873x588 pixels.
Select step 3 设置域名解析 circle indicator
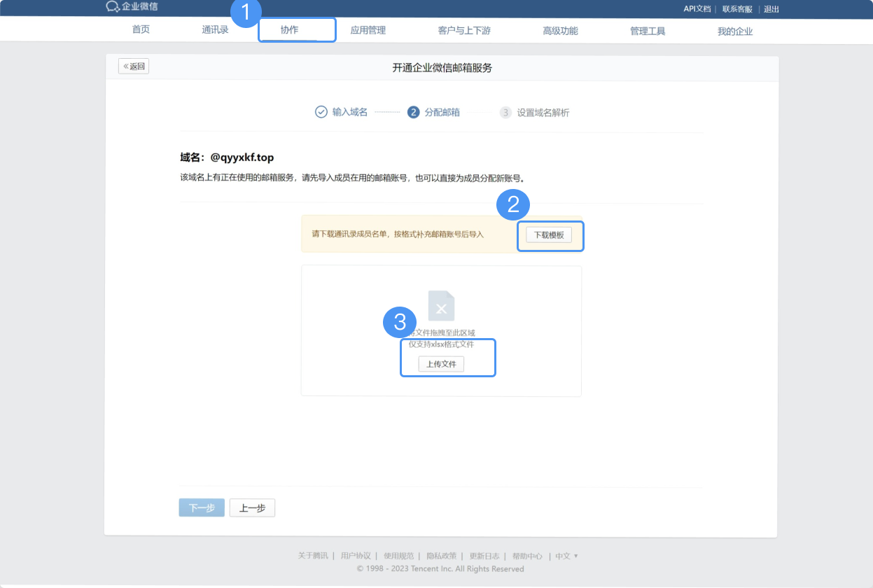(x=505, y=112)
